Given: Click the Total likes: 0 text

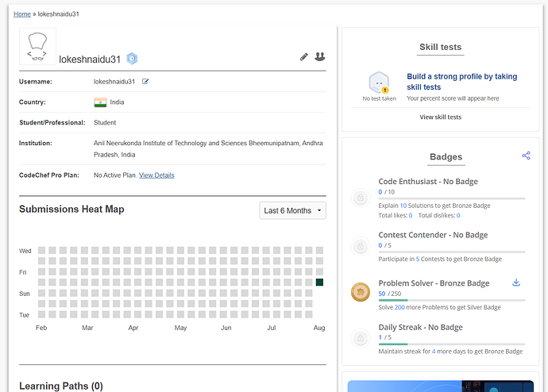Looking at the screenshot, I should point(396,215).
